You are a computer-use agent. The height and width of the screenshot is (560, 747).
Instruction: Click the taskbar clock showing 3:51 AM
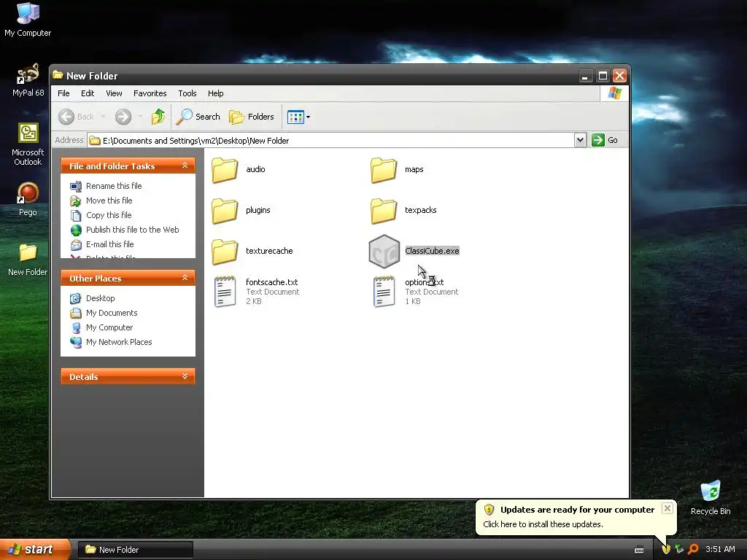tap(720, 549)
